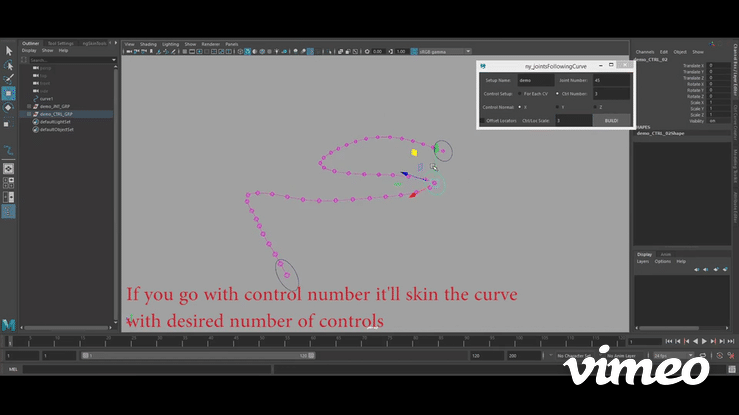
Task: Choose the Lasso select tool
Action: [x=8, y=65]
